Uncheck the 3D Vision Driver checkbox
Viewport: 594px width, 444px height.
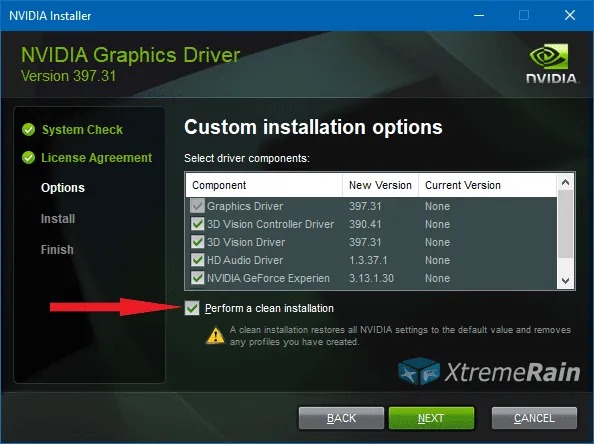[x=197, y=242]
